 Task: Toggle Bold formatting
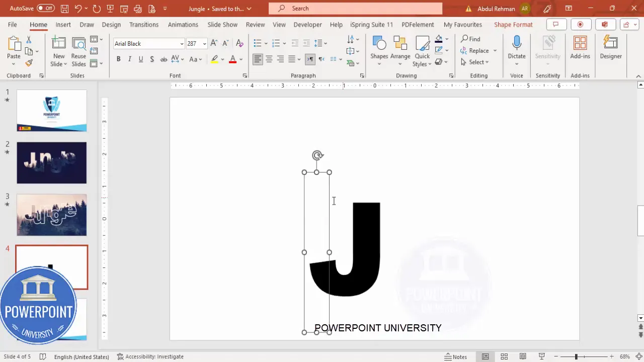[x=118, y=59]
